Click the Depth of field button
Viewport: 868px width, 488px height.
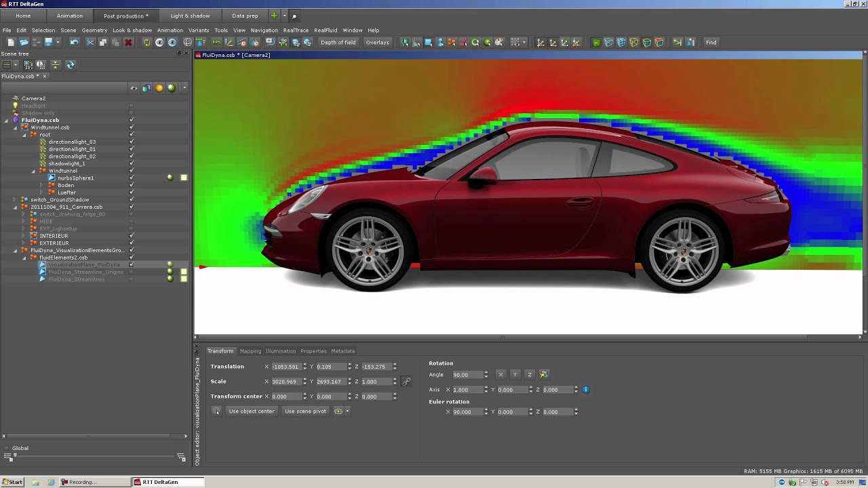point(338,43)
